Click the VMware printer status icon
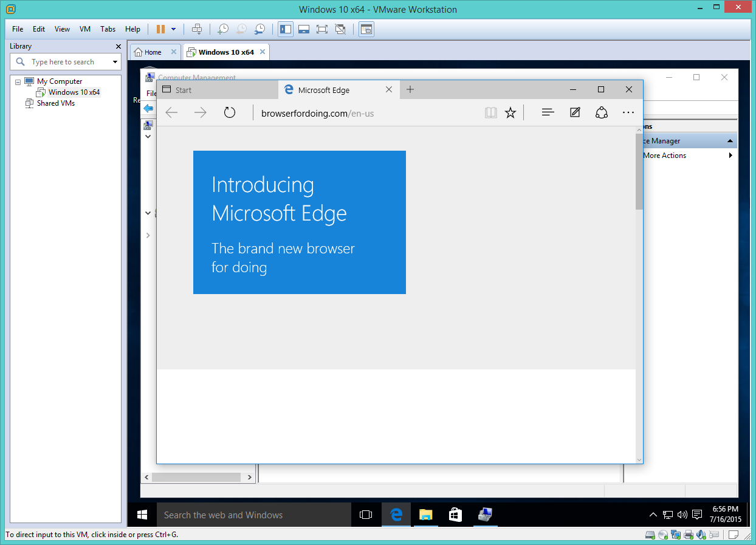 coord(689,535)
